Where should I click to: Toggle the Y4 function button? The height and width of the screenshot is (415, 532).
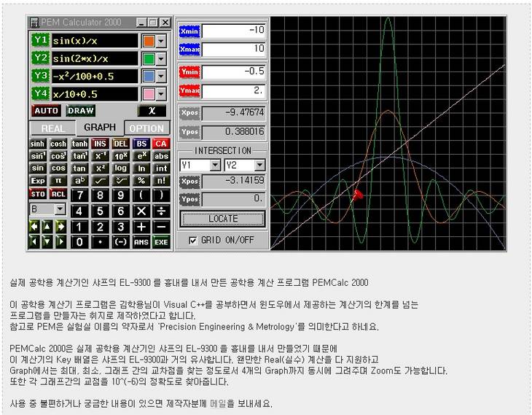click(x=40, y=93)
